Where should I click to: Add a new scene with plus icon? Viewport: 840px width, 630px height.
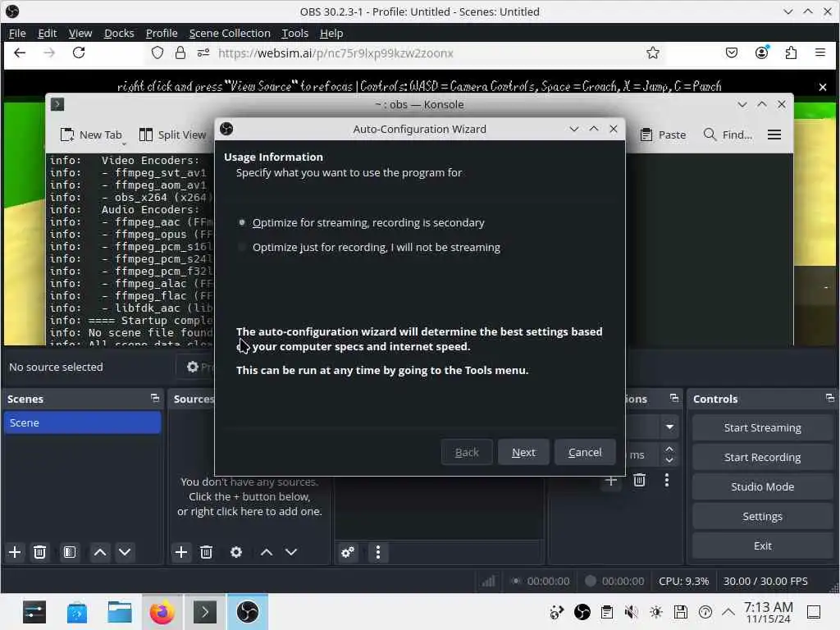[15, 552]
